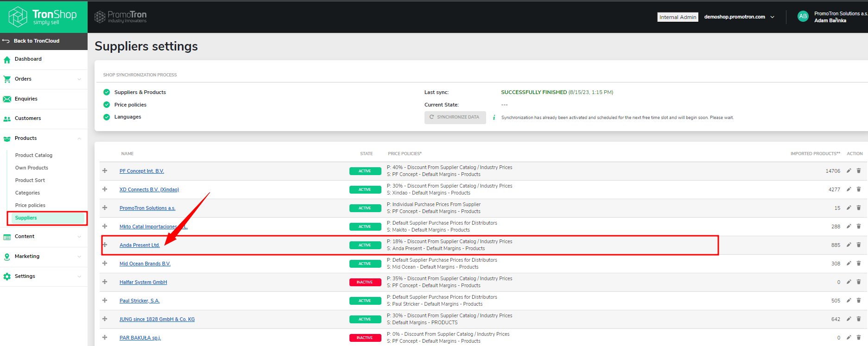Image resolution: width=868 pixels, height=346 pixels.
Task: Click the AB user avatar
Action: tap(803, 16)
